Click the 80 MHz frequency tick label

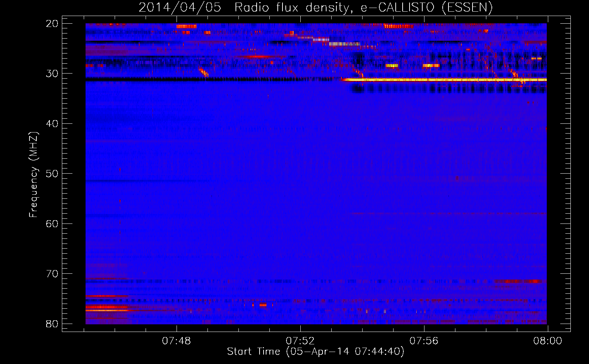(x=52, y=324)
